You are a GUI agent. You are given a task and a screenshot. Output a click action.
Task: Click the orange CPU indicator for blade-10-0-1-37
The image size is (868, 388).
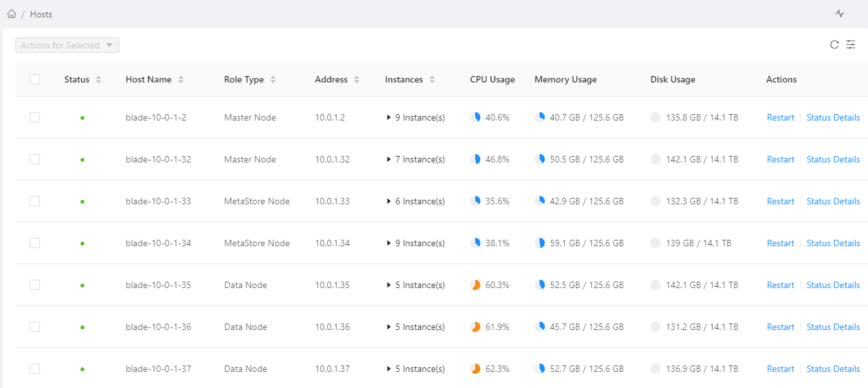pos(475,369)
